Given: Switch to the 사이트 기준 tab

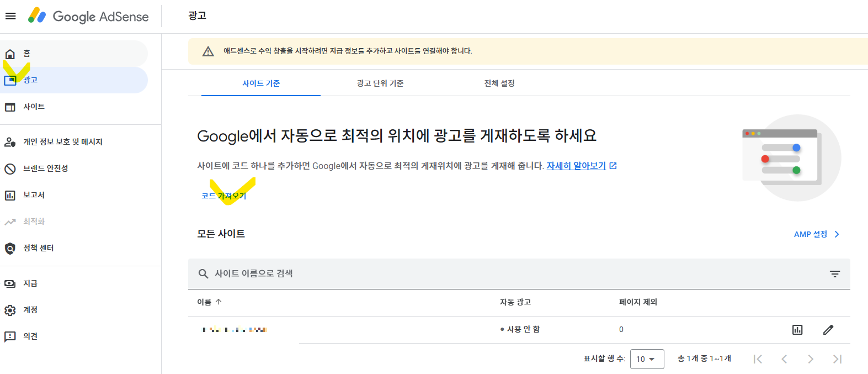Looking at the screenshot, I should point(261,83).
